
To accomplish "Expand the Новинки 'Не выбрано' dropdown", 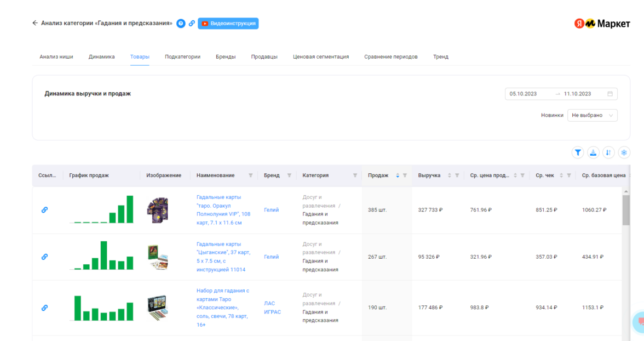I will coord(593,115).
